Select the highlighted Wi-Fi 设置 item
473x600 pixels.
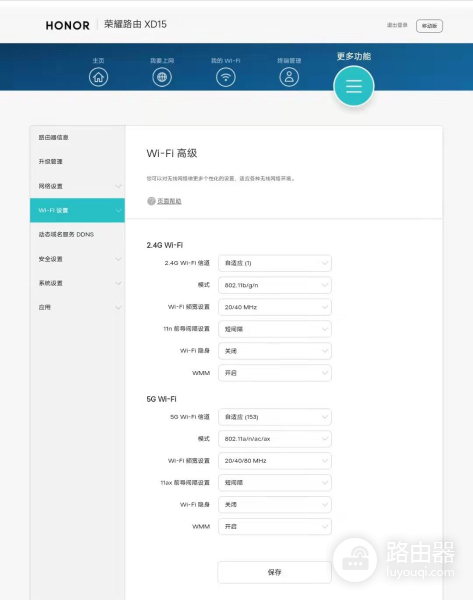[77, 210]
